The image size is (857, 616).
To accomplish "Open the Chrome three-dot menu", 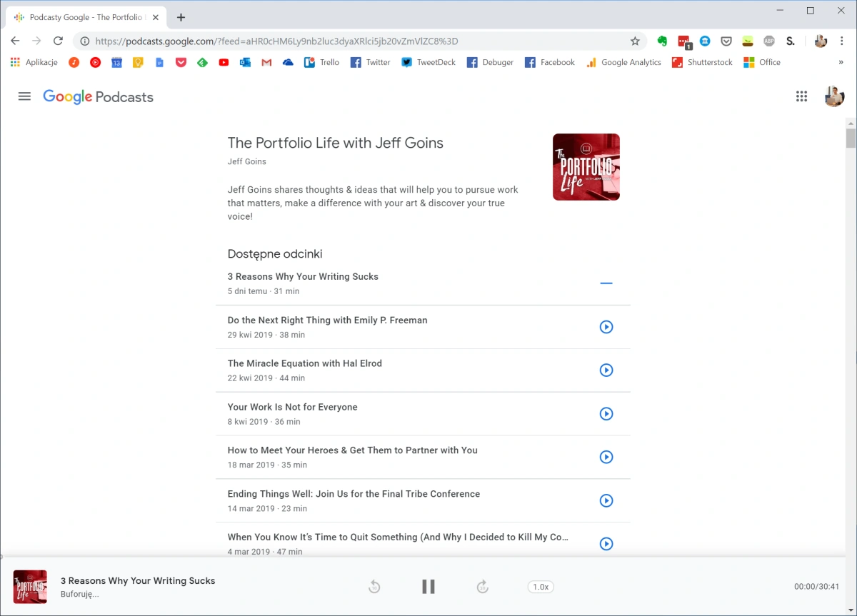I will coord(843,41).
